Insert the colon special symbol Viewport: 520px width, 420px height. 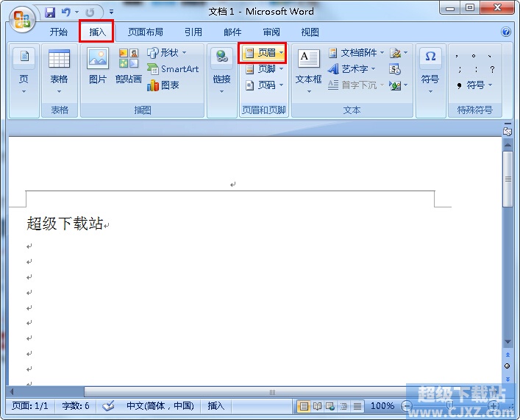point(476,69)
